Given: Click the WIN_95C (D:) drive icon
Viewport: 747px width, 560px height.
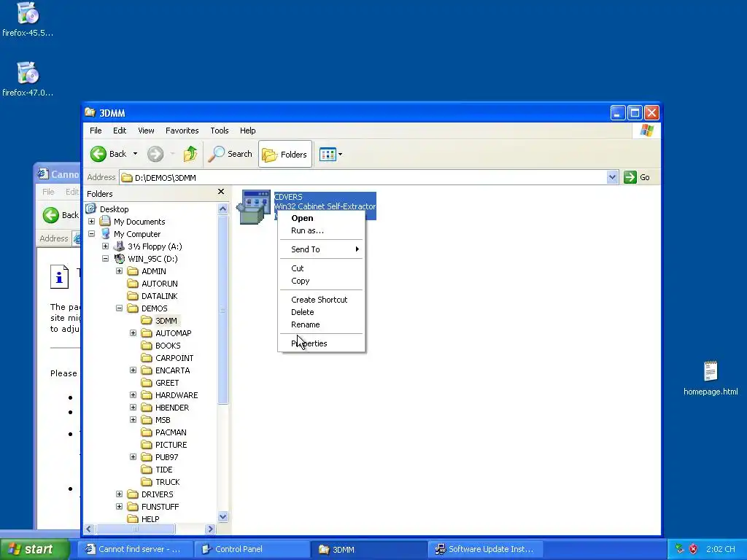Looking at the screenshot, I should pos(119,259).
